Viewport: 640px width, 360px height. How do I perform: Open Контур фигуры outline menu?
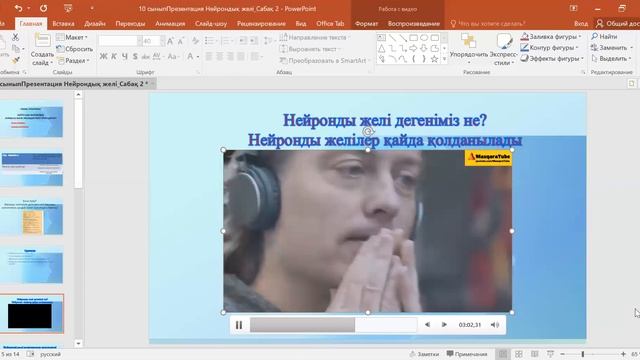[549, 48]
